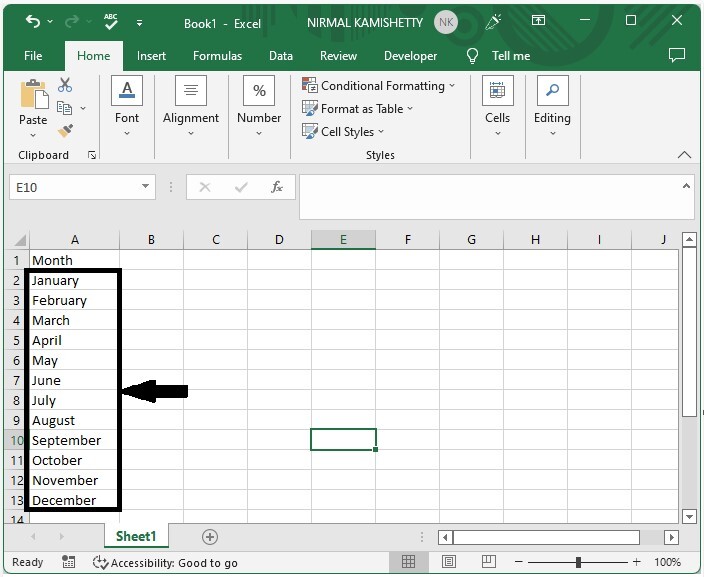
Task: Open the File tab
Action: (x=33, y=56)
